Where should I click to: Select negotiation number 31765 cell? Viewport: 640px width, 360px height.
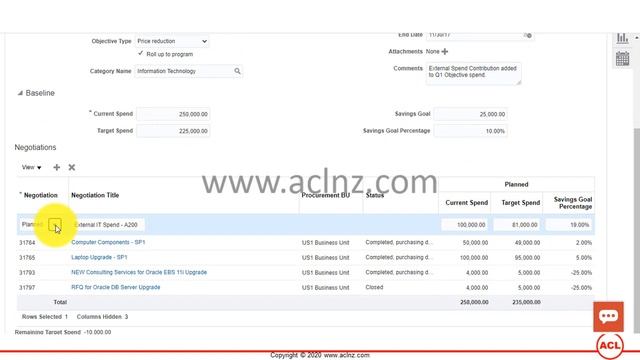pos(27,258)
